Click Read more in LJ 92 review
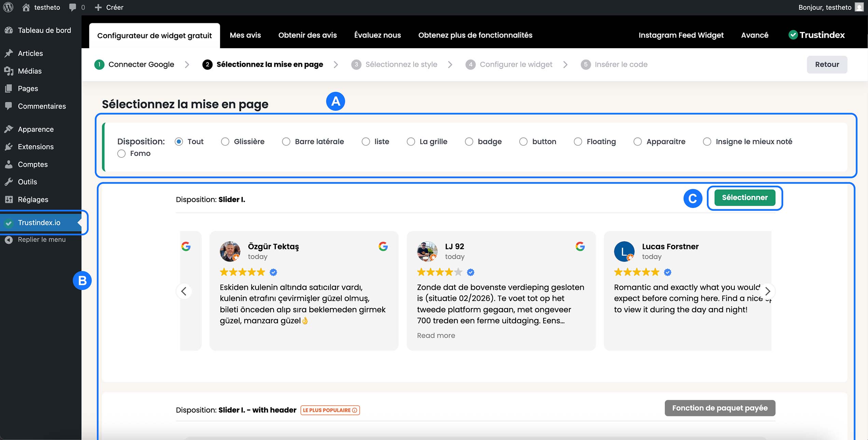Image resolution: width=868 pixels, height=440 pixels. pos(436,335)
